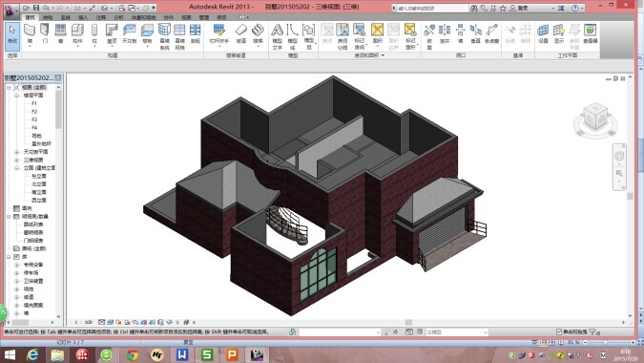Select the Tag Room (标记房间) tool
Viewport: 644px width, 363px height.
coord(360,36)
